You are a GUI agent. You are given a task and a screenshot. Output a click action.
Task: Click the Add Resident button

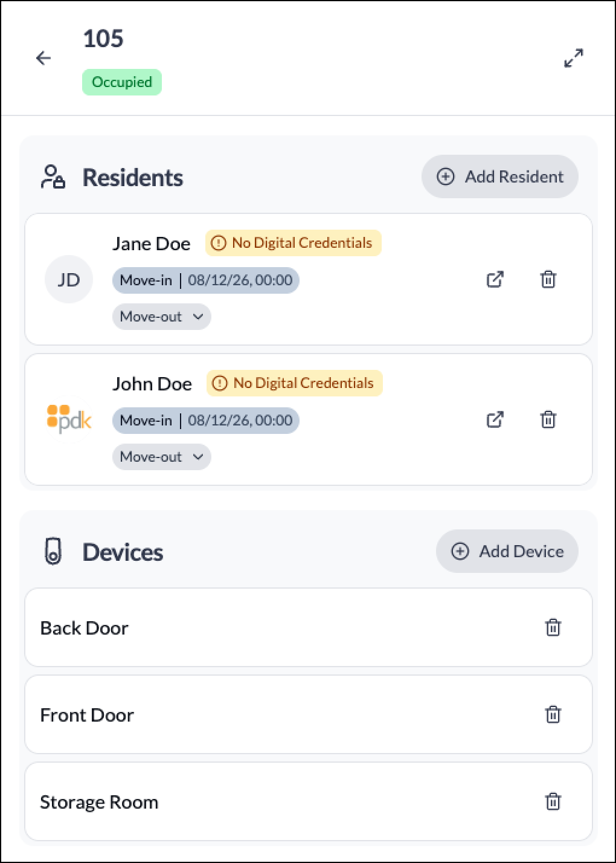point(499,176)
